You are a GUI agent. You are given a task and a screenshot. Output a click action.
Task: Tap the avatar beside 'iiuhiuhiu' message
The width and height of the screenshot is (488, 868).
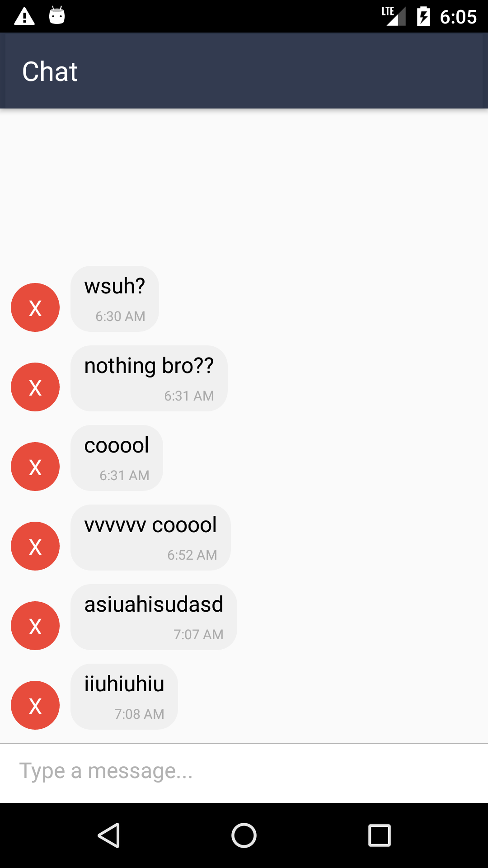[x=35, y=705]
